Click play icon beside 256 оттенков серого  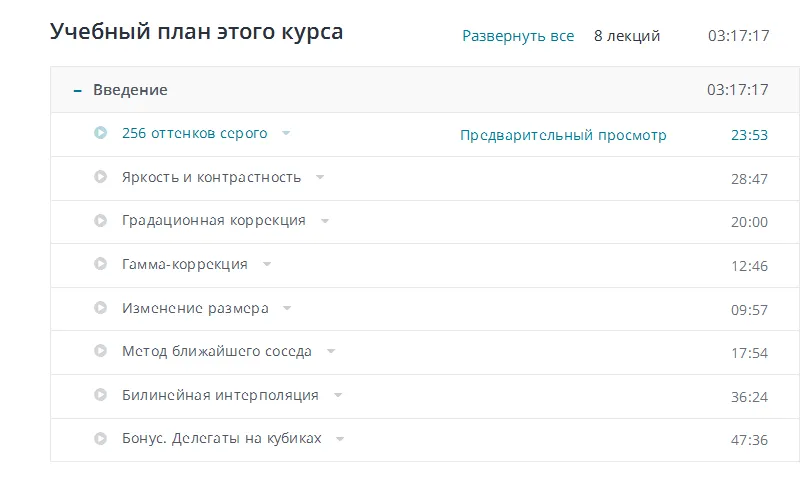tap(100, 133)
